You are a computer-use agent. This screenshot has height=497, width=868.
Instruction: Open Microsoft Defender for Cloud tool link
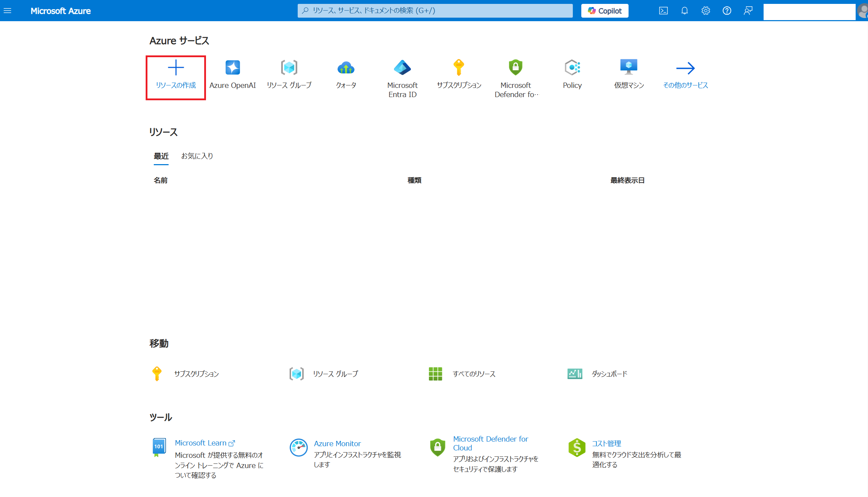(490, 443)
